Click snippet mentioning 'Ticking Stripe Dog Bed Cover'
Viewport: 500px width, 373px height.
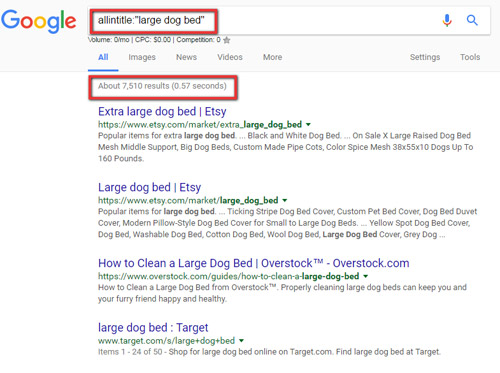pos(287,223)
